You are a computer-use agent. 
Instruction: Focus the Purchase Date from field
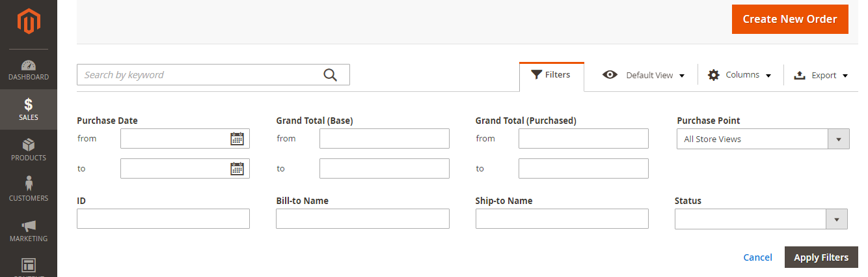pos(185,138)
